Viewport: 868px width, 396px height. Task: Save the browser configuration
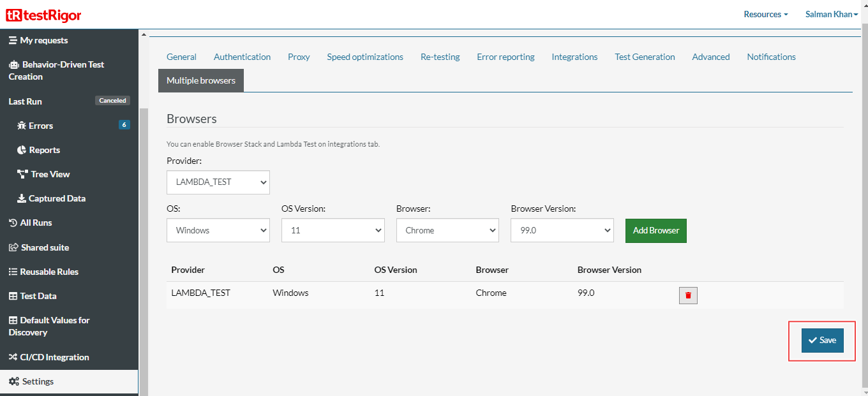822,340
